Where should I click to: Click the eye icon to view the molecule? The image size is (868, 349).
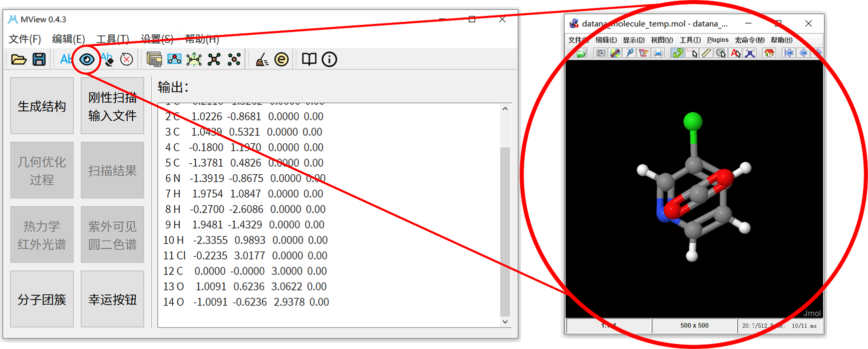coord(87,59)
